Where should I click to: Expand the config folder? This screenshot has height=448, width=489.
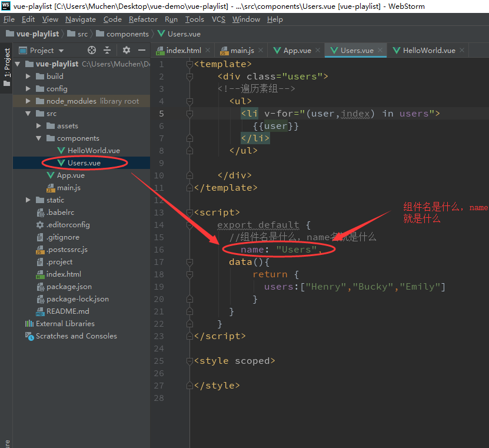28,89
